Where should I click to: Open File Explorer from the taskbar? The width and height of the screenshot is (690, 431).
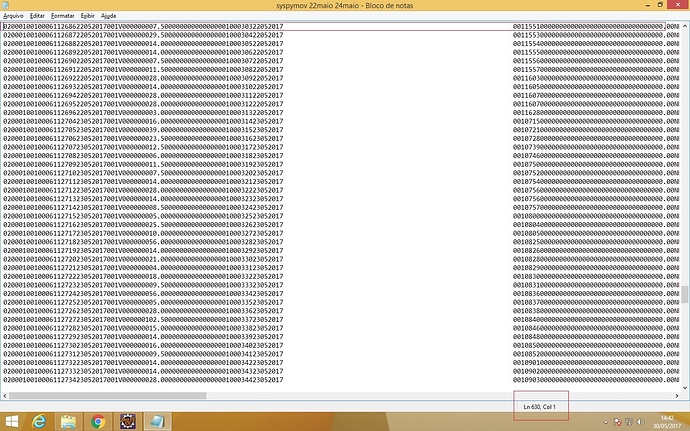click(68, 422)
